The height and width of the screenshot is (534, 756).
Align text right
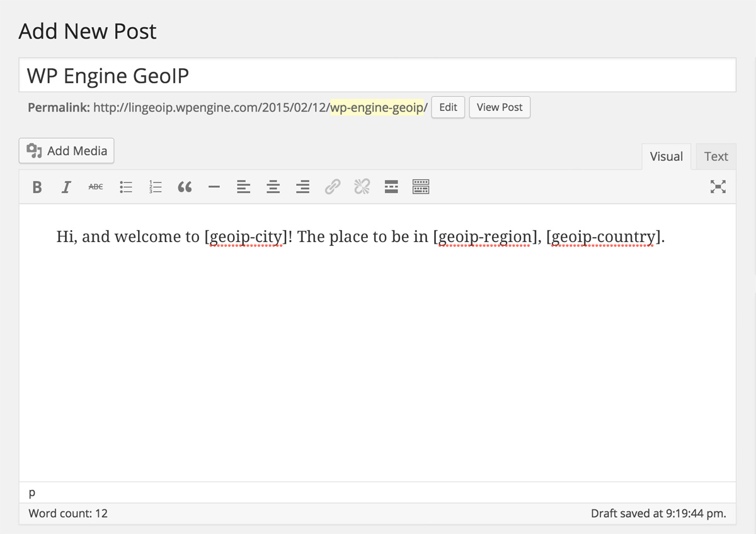(x=303, y=187)
